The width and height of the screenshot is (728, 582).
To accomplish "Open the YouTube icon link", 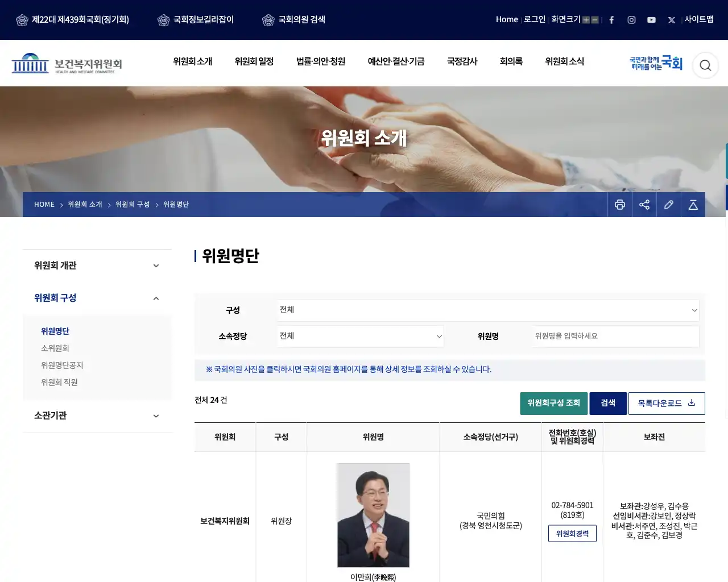I will [x=651, y=20].
